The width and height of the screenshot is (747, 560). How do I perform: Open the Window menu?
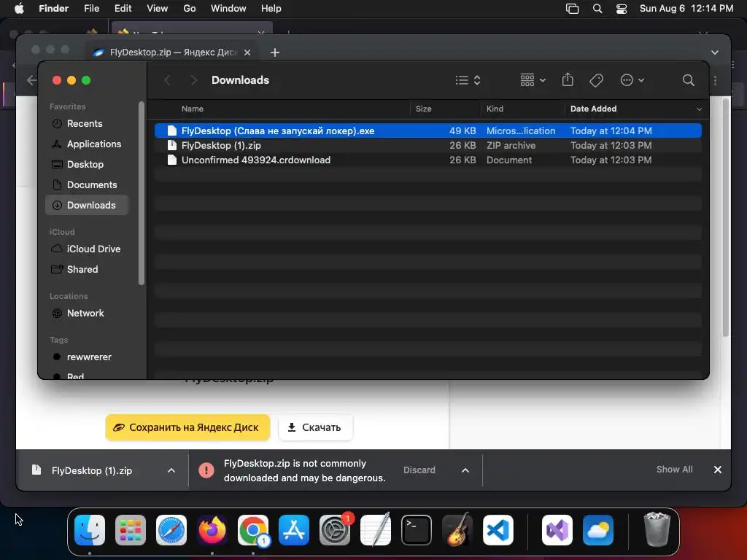[x=228, y=9]
